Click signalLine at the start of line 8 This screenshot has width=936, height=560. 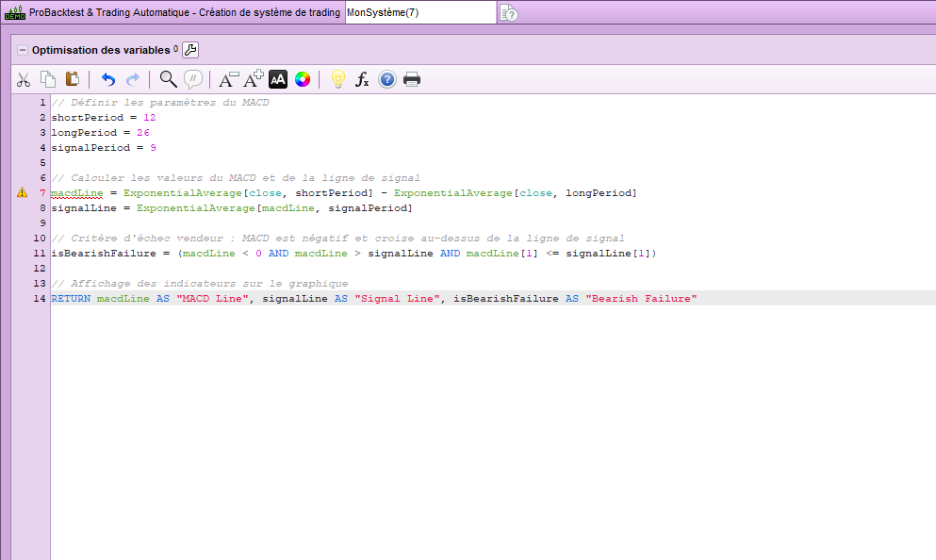(84, 207)
